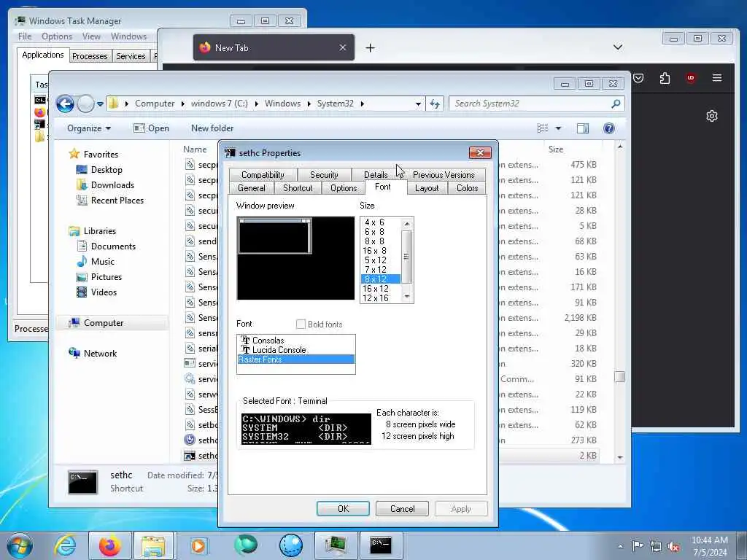Viewport: 747px width, 560px height.
Task: Open Windows Media Player taskbar icon
Action: click(198, 545)
